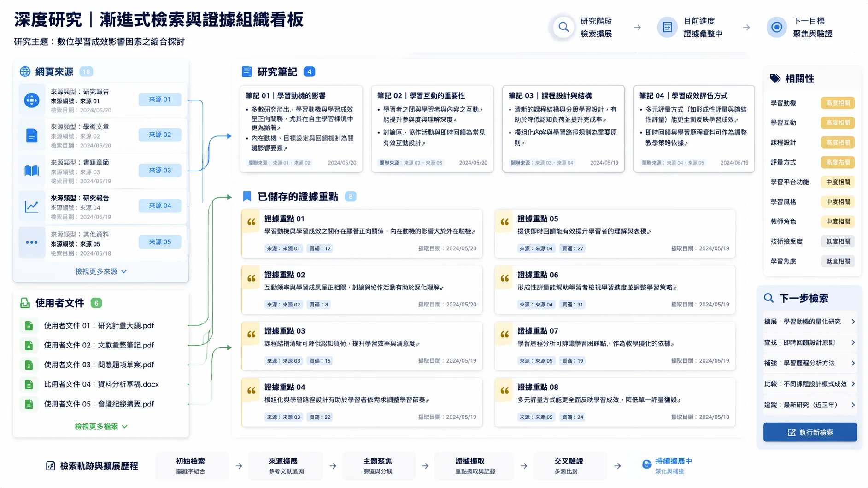Open chevron for 補強：學習歷程分析方法

853,363
